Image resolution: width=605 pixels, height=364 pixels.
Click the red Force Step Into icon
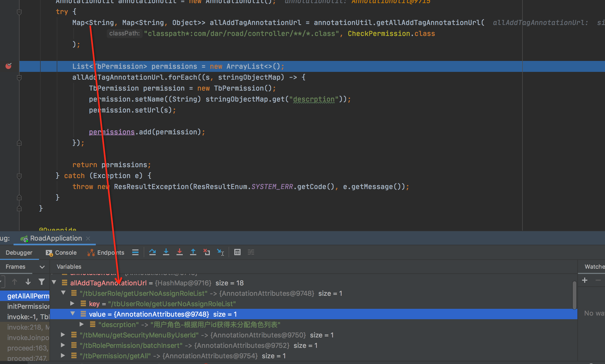pos(179,252)
